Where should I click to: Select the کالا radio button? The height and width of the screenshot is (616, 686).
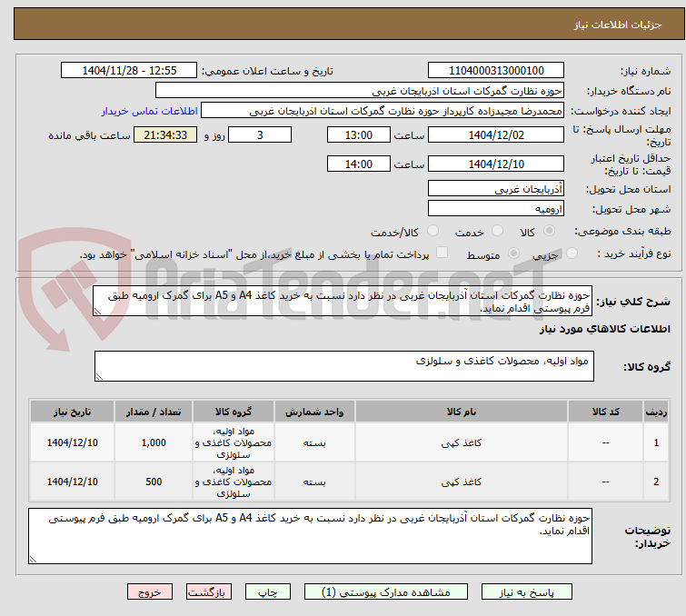[x=549, y=231]
